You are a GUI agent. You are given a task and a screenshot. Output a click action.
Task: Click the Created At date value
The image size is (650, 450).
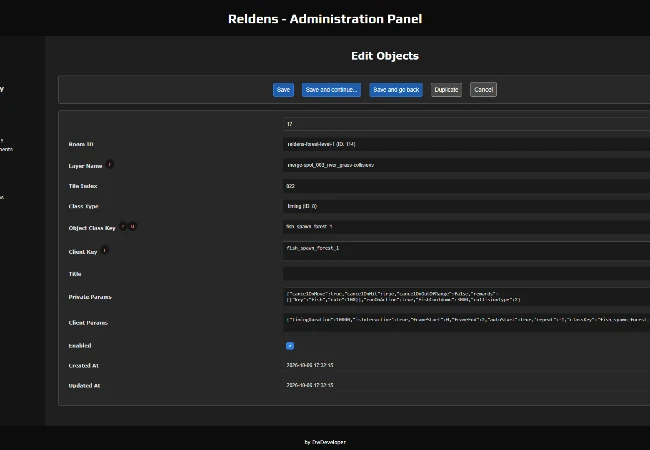310,365
